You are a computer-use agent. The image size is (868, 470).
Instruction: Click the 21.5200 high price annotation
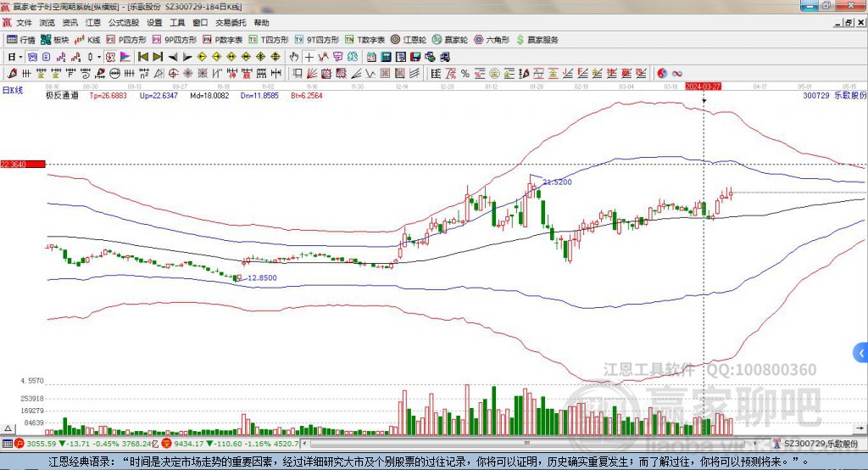coord(557,182)
